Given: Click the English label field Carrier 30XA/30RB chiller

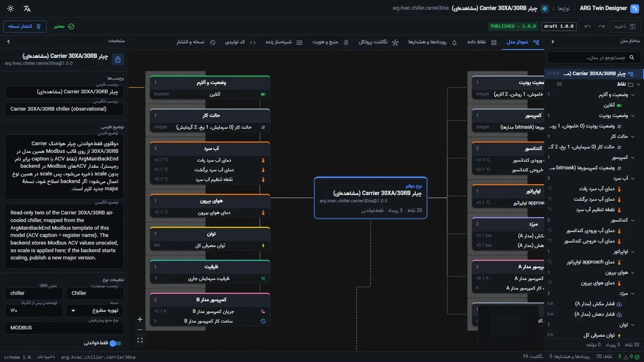Looking at the screenshot, I should (x=64, y=109).
